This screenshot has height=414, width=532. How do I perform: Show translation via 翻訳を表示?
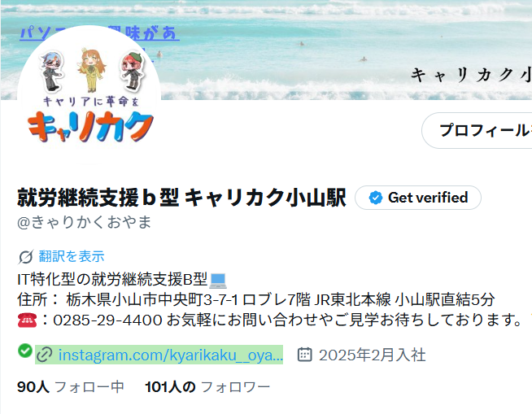72,256
